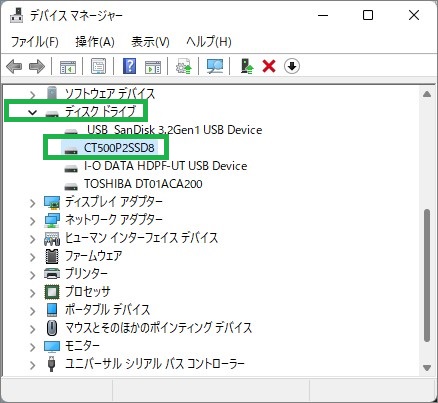Click the Enable device icon with green arrow
This screenshot has width=438, height=403.
(x=247, y=66)
